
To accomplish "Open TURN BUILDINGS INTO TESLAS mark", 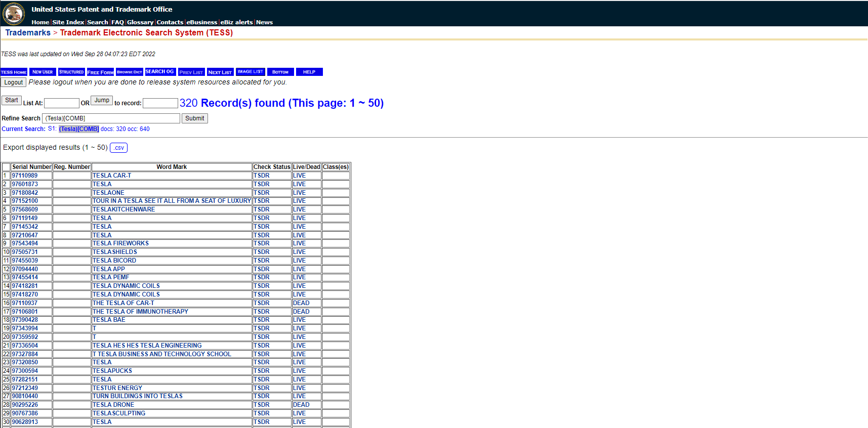I will pos(138,396).
